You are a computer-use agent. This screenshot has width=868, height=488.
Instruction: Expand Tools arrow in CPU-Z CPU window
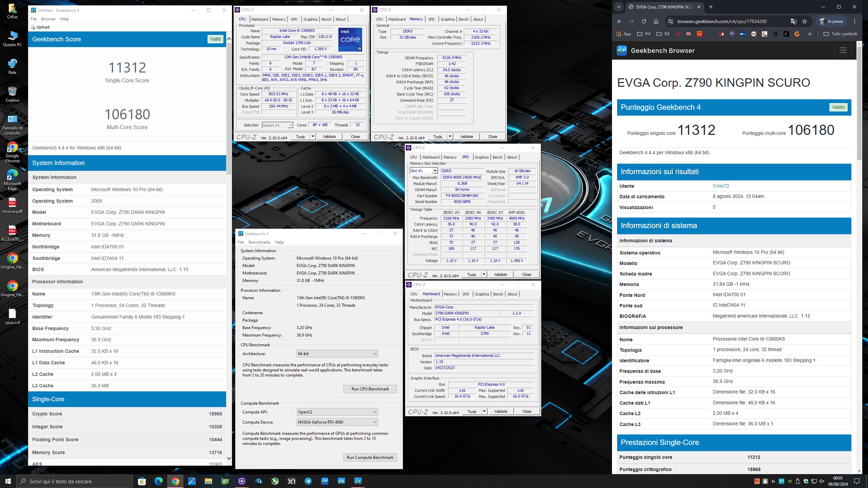coord(313,137)
